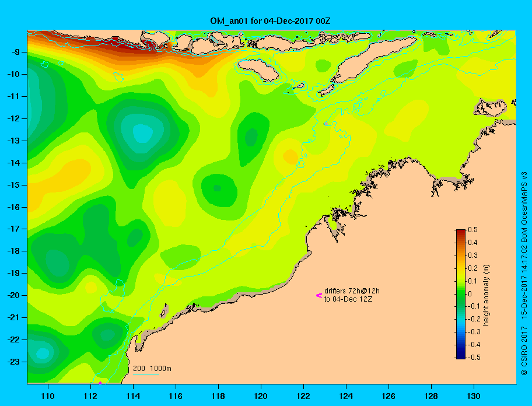Click the -0.2 color bar tick label
The image size is (532, 406).
[x=474, y=319]
